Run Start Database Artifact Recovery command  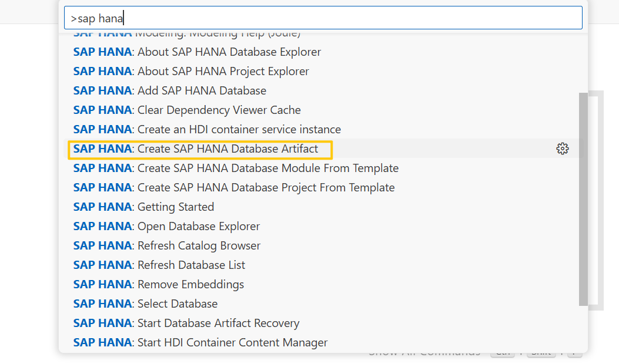(323, 322)
